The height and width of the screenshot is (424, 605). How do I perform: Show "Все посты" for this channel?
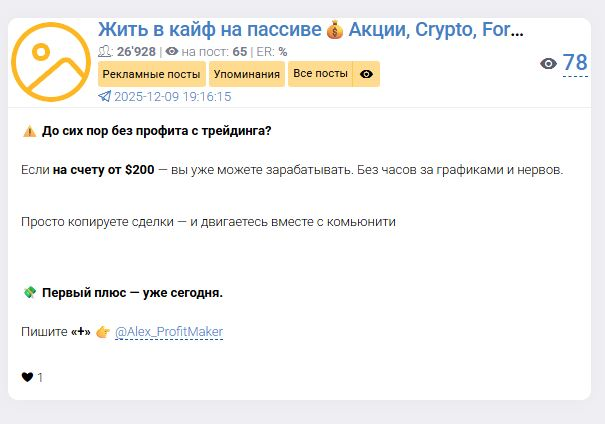[x=321, y=74]
